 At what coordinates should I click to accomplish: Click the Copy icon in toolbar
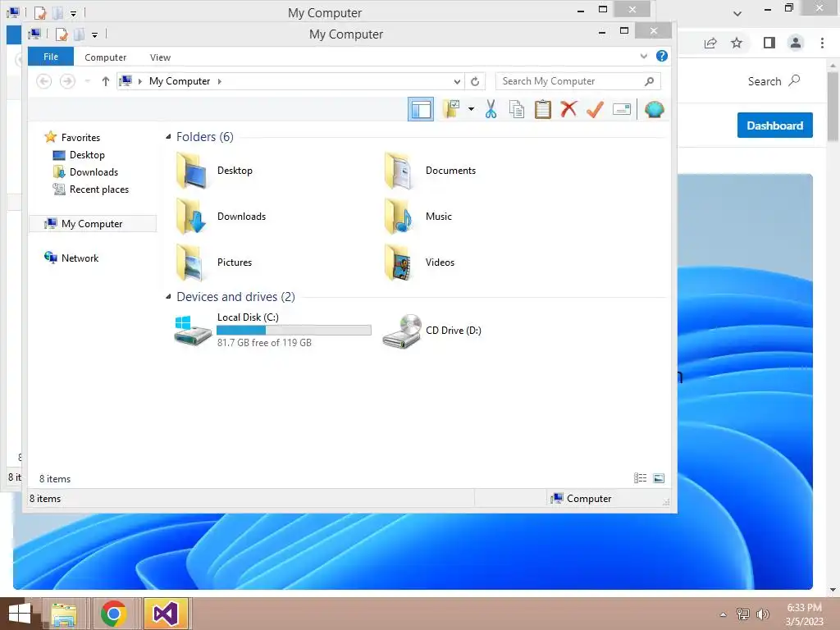pos(517,109)
